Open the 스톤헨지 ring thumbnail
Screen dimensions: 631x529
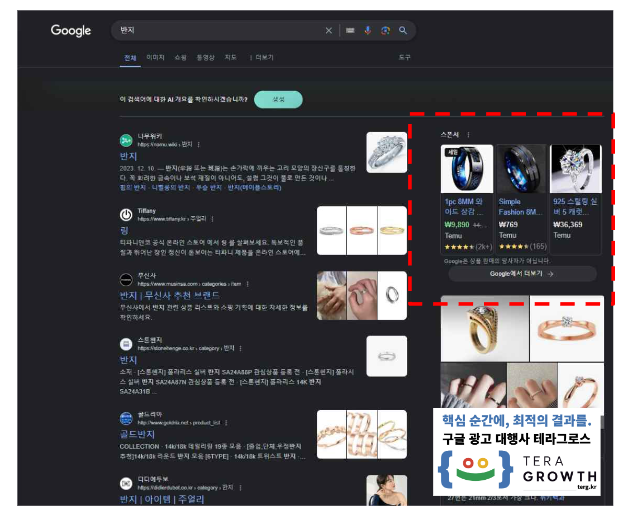[386, 356]
